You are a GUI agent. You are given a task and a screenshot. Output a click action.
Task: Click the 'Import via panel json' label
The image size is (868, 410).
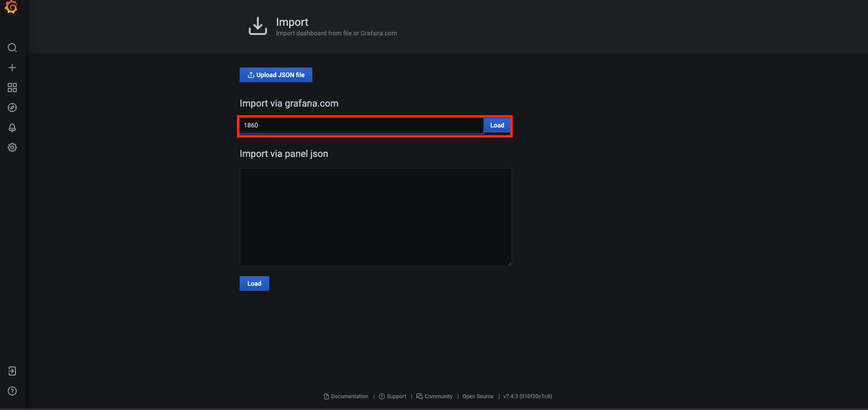[x=284, y=154]
